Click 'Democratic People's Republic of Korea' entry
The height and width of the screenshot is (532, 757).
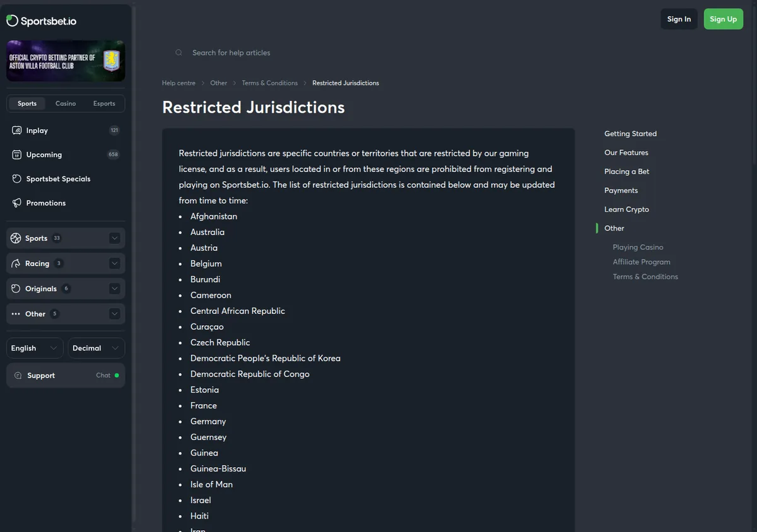[266, 358]
